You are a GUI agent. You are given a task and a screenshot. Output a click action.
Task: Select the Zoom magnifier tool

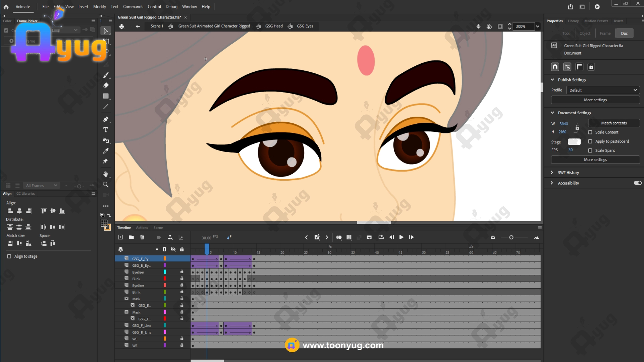tap(106, 185)
